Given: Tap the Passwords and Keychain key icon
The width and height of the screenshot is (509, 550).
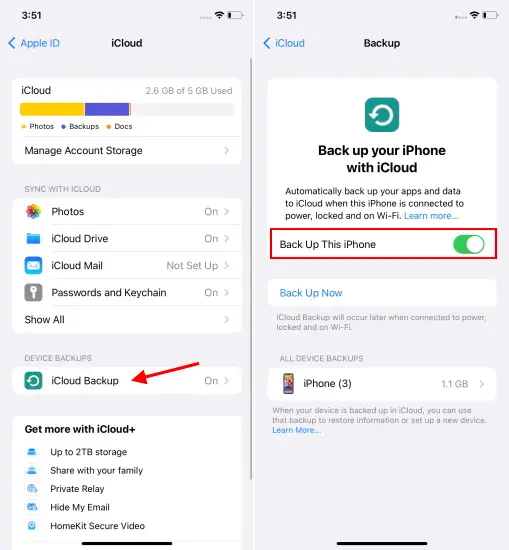Looking at the screenshot, I should click(x=33, y=293).
